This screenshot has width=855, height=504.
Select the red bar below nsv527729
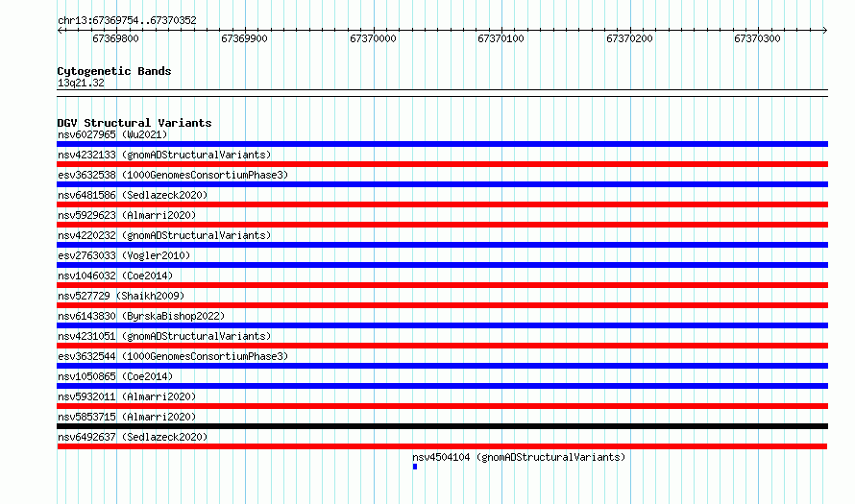442,305
